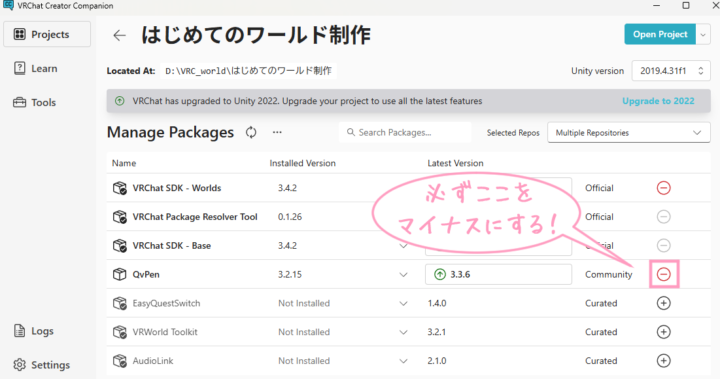Screen dimensions: 720x379
Task: Remove the QvPen package with minus icon
Action: tap(664, 274)
